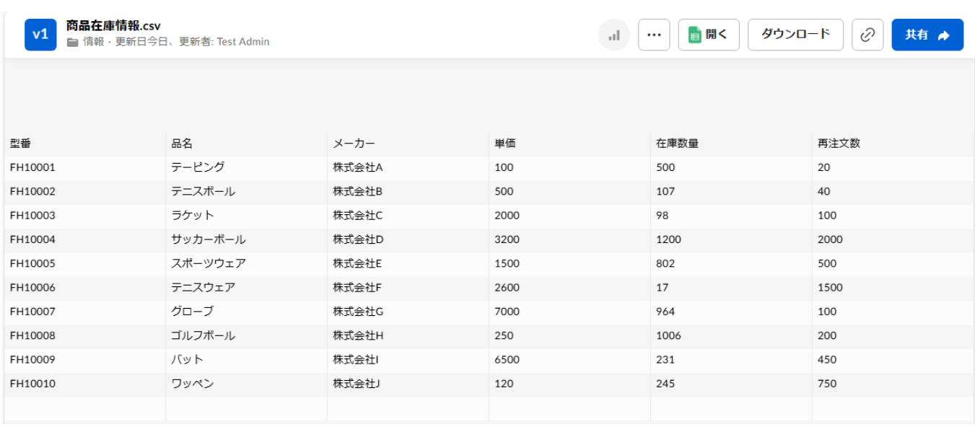Click the サッカーボール product name cell
The height and width of the screenshot is (427, 980).
tap(208, 239)
